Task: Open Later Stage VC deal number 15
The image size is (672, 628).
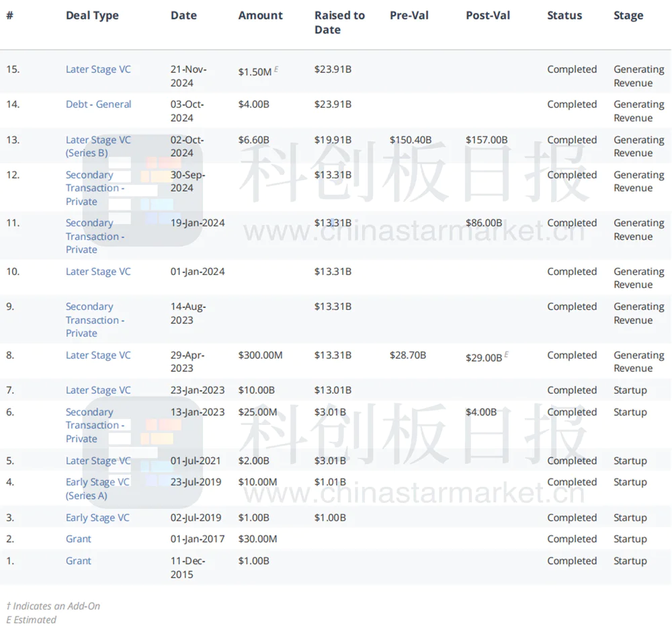Action: [x=98, y=69]
